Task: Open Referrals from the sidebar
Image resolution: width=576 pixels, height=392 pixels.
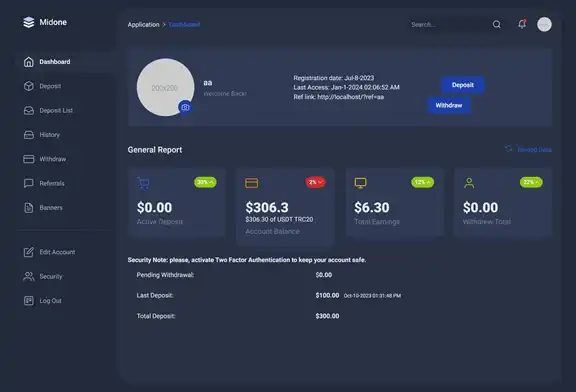Action: (52, 183)
